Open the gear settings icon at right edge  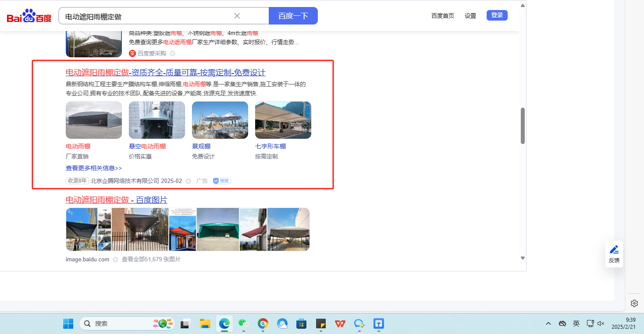[634, 303]
